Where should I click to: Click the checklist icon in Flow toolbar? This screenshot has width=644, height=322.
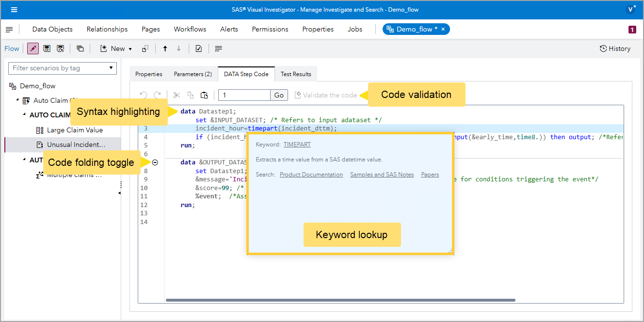pyautogui.click(x=198, y=48)
